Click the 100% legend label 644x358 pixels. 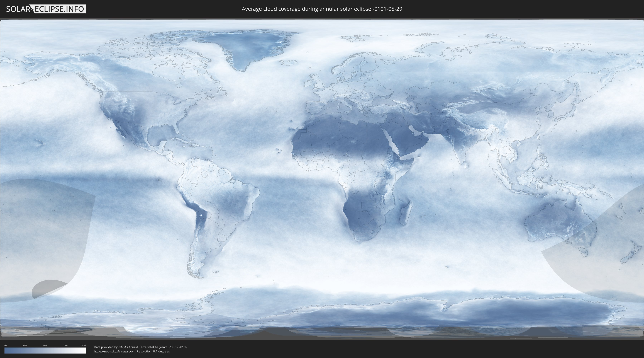(x=83, y=345)
